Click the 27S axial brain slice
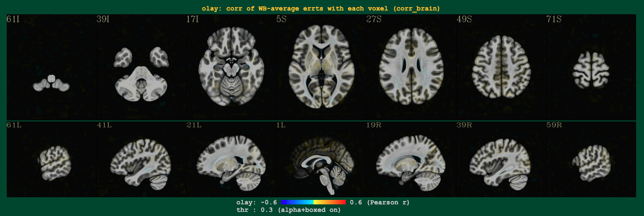The image size is (644, 216). (x=411, y=66)
